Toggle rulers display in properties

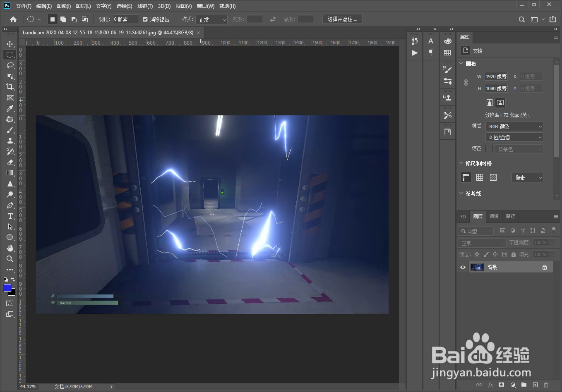pyautogui.click(x=466, y=177)
